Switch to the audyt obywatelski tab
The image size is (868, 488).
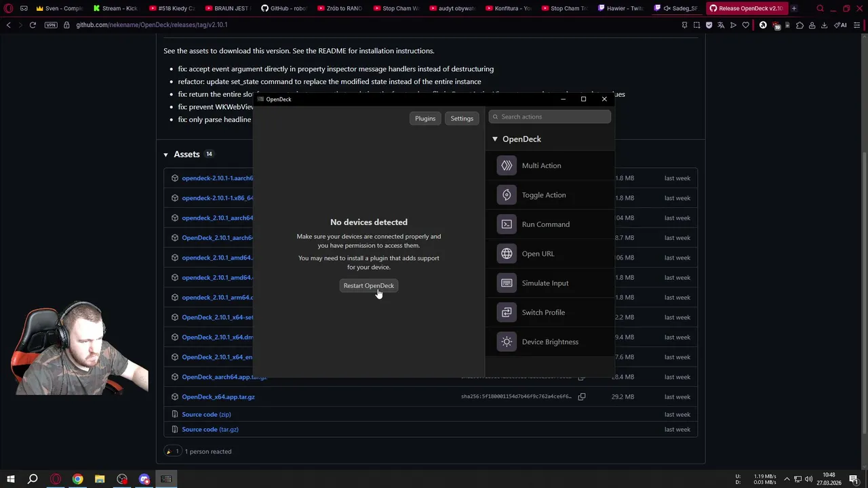452,8
